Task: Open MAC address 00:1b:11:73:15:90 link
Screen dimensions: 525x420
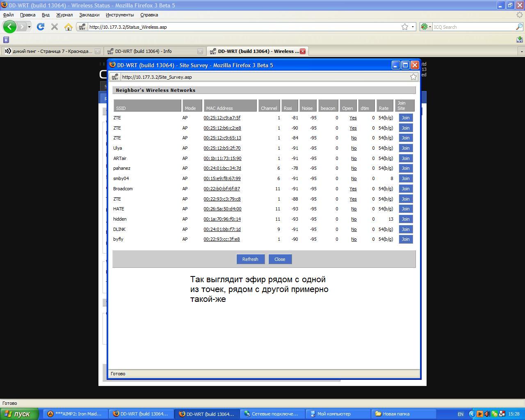Action: point(222,158)
